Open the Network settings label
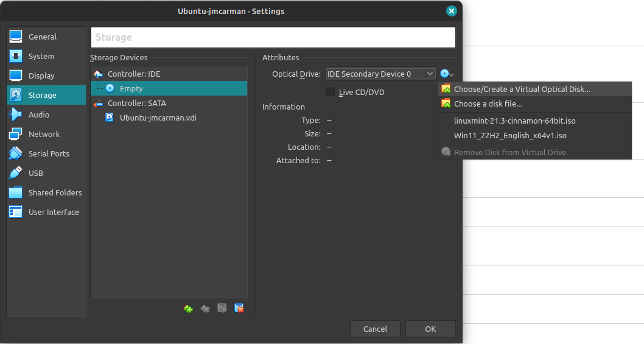The height and width of the screenshot is (344, 644). 44,134
